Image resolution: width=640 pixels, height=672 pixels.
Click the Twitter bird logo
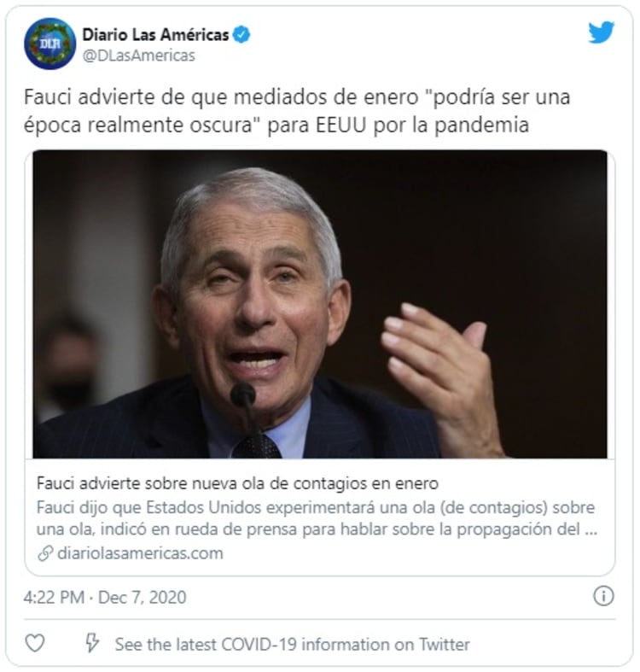[601, 32]
